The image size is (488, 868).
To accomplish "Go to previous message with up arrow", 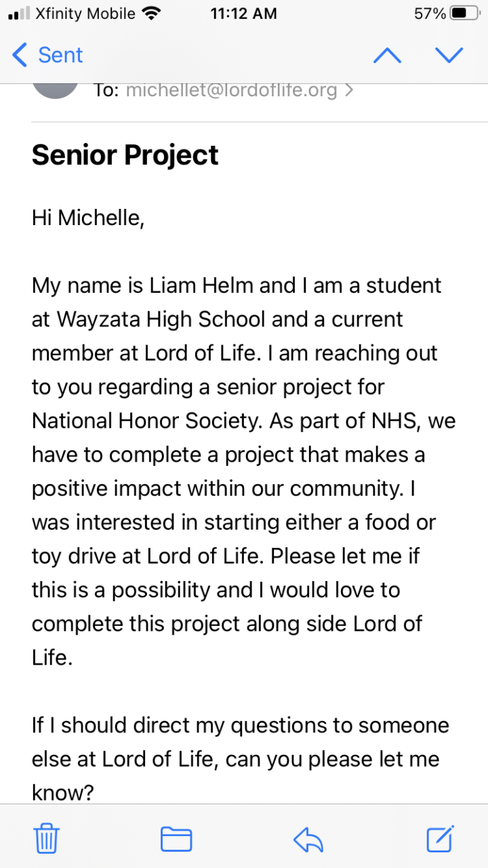I will 387,56.
